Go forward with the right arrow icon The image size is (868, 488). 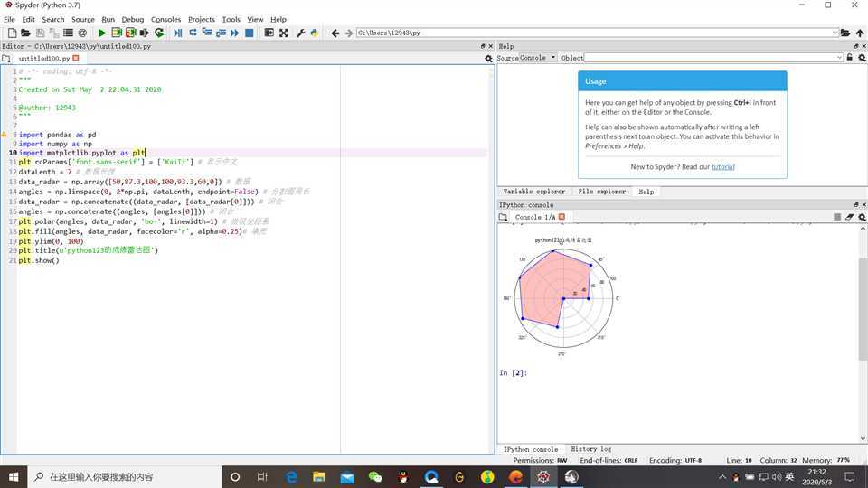click(349, 33)
